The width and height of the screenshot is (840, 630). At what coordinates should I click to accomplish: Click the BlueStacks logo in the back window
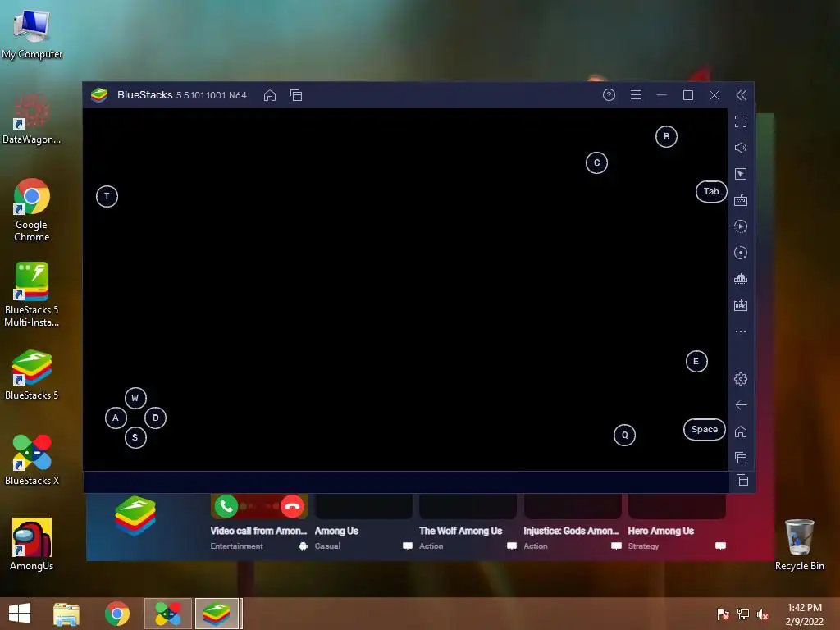pyautogui.click(x=135, y=516)
